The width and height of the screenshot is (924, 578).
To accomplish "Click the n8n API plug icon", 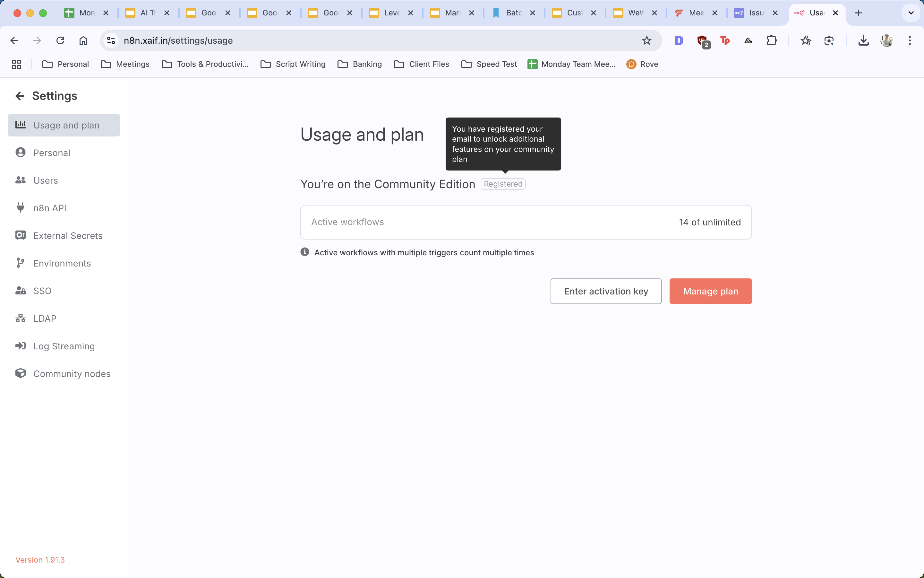I will (x=20, y=207).
